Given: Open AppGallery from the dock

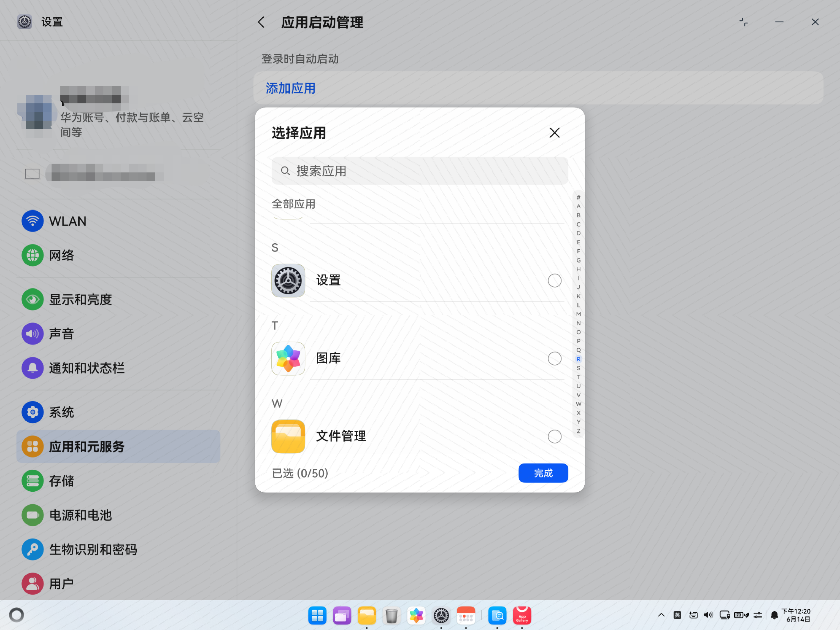Looking at the screenshot, I should (x=522, y=615).
